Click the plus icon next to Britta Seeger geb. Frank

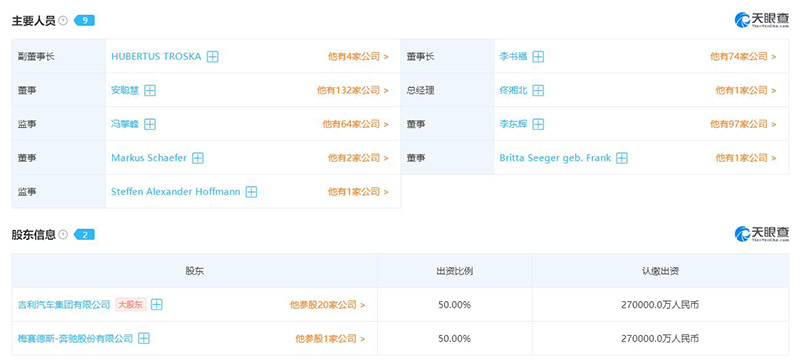(x=621, y=158)
